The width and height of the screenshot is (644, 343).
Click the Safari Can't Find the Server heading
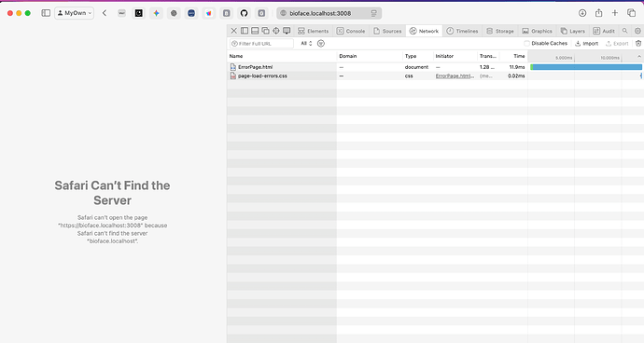112,193
